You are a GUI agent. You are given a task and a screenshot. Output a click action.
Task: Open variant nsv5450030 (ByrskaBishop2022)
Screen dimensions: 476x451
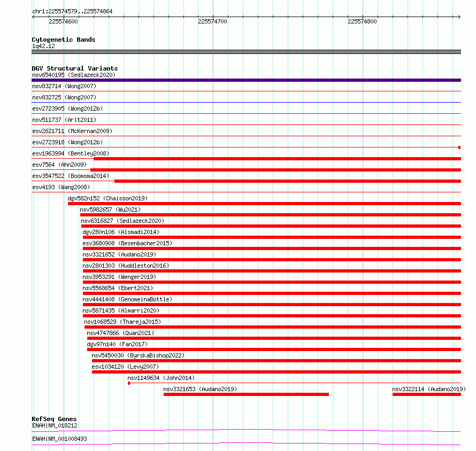138,355
